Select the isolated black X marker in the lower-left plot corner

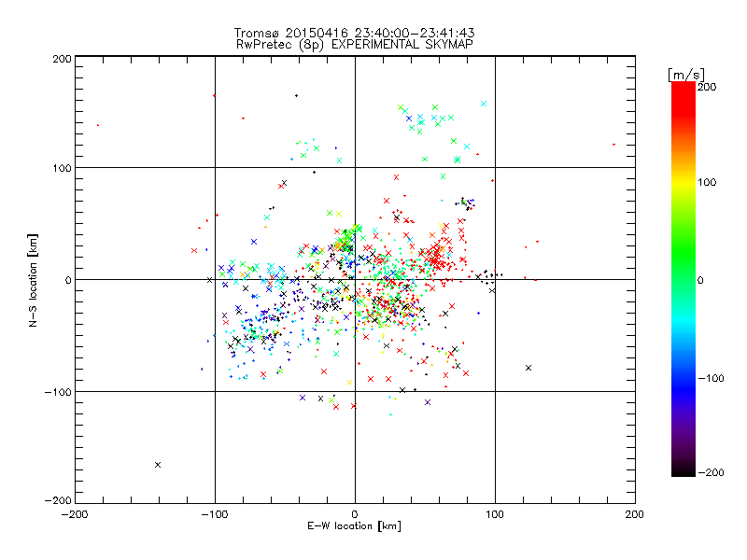pos(158,465)
